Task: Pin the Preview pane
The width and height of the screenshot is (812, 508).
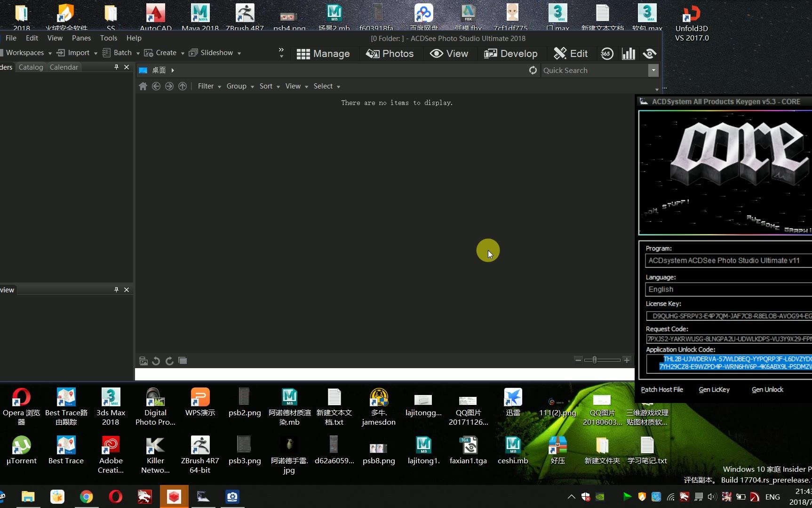Action: pyautogui.click(x=116, y=290)
